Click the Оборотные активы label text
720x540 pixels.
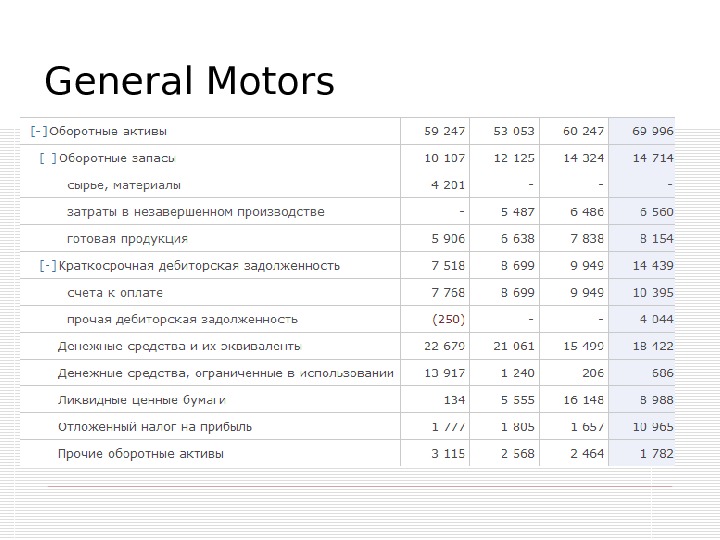pyautogui.click(x=108, y=131)
